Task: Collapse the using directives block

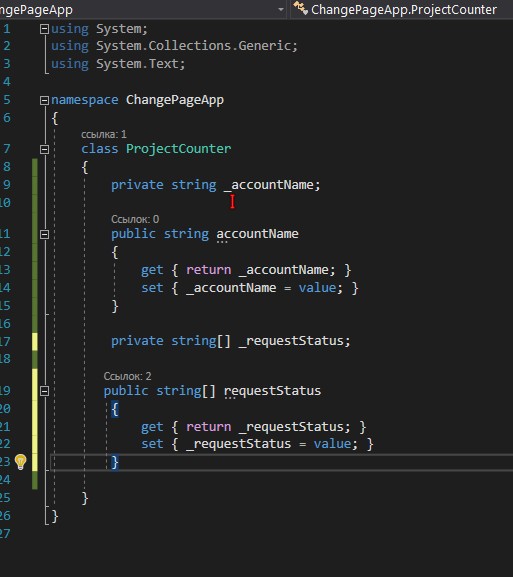Action: [x=45, y=29]
